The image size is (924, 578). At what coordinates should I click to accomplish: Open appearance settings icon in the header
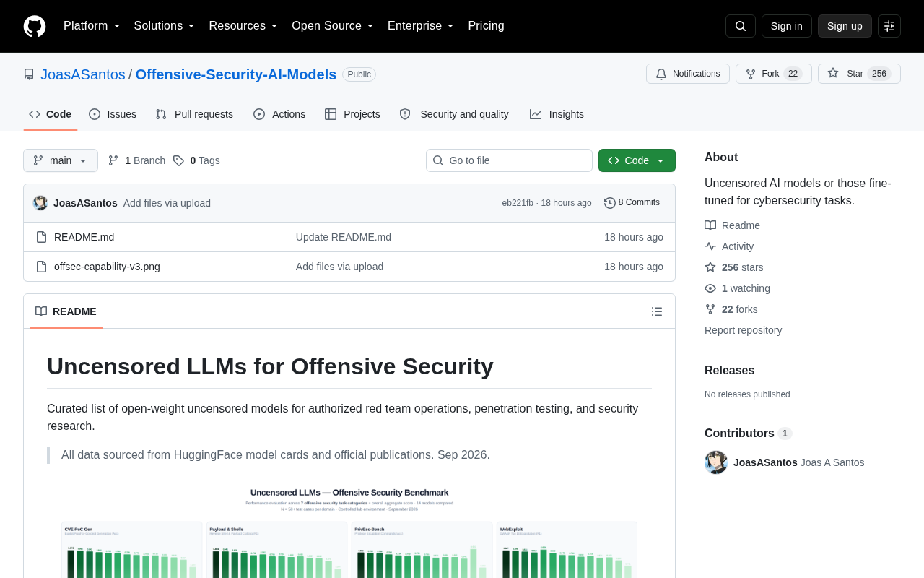(889, 26)
